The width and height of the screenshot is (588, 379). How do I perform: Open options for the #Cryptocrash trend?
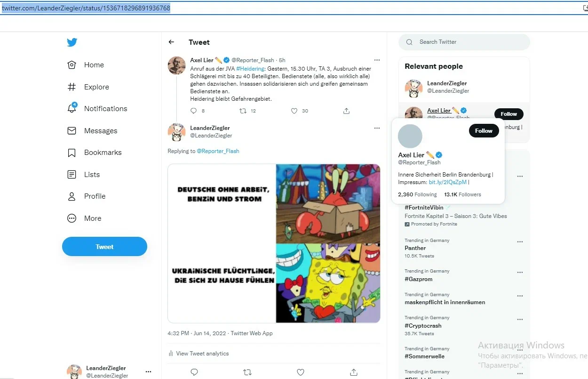(x=520, y=319)
